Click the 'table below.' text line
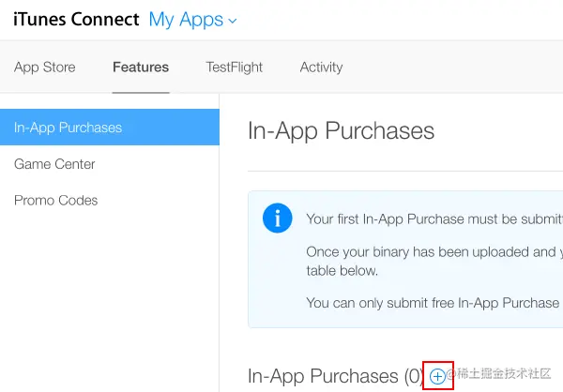 tap(342, 271)
